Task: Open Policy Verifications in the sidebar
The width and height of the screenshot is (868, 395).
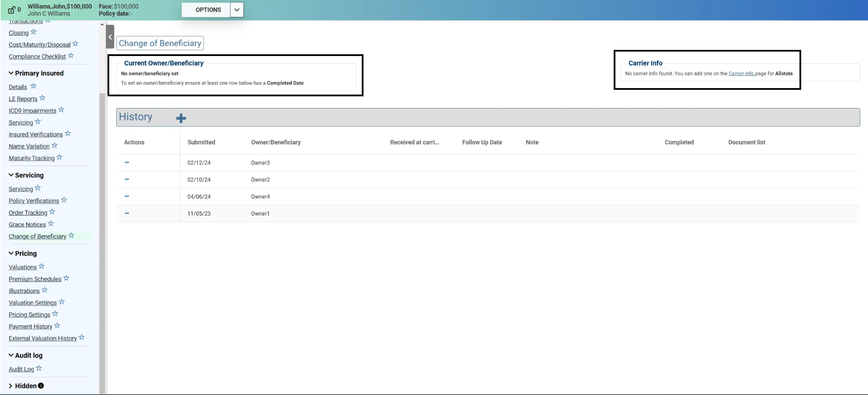Action: [34, 201]
